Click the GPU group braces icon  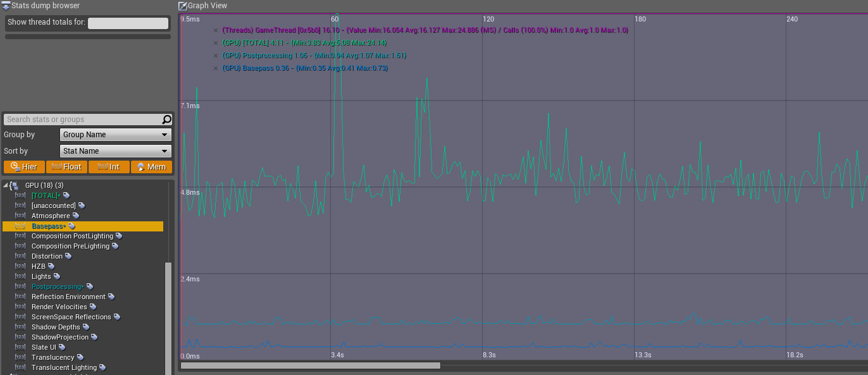click(x=15, y=185)
